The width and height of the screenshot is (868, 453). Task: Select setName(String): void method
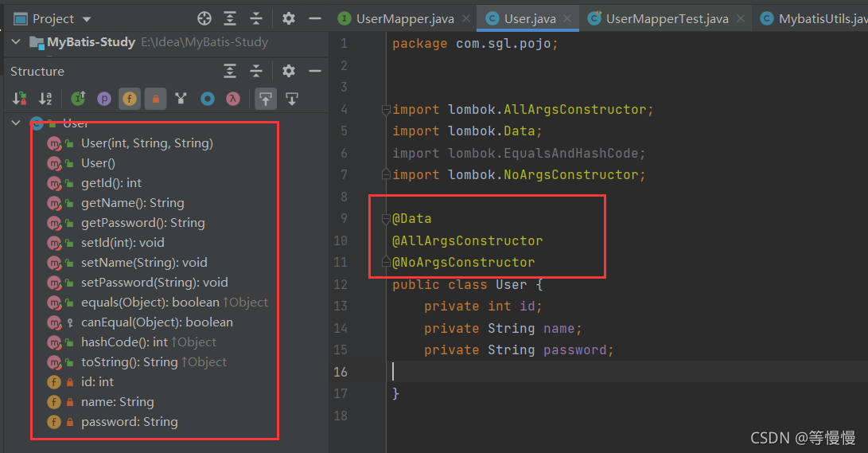(x=144, y=263)
